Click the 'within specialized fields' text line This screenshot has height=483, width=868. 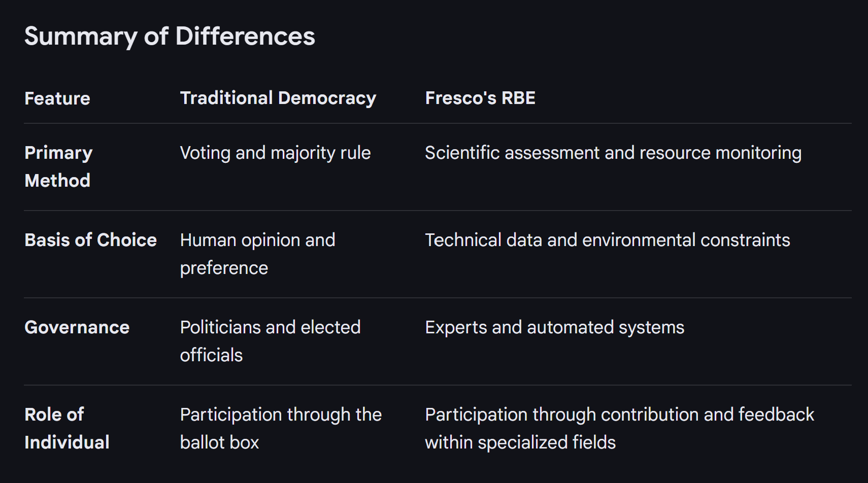coord(520,442)
